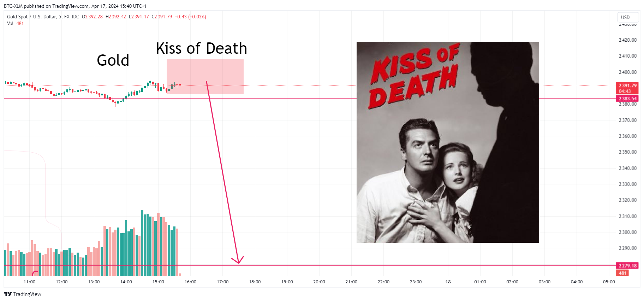Click the 20:00 time axis label
The width and height of the screenshot is (644, 301).
click(319, 282)
